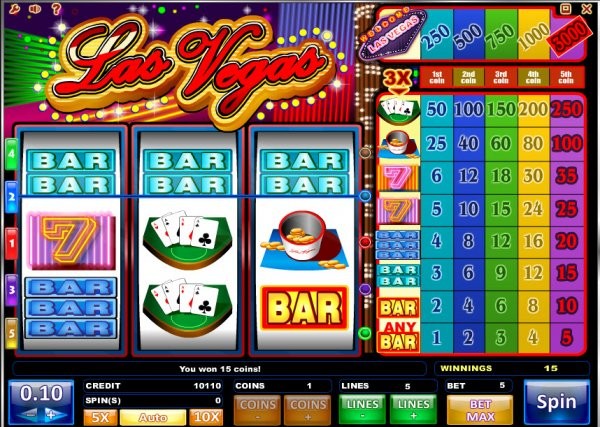Increase lines with LINES plus button
The image size is (600, 427).
pyautogui.click(x=413, y=410)
